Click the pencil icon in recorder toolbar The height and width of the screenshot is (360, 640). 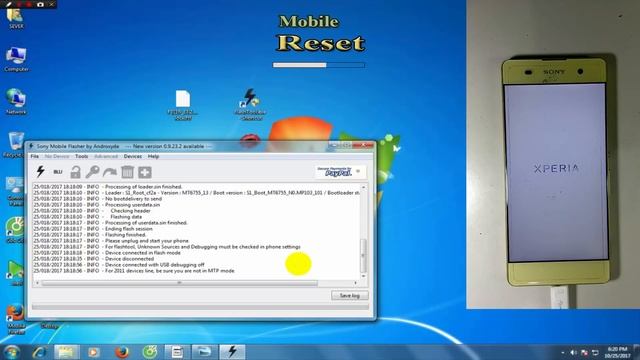(x=9, y=4)
